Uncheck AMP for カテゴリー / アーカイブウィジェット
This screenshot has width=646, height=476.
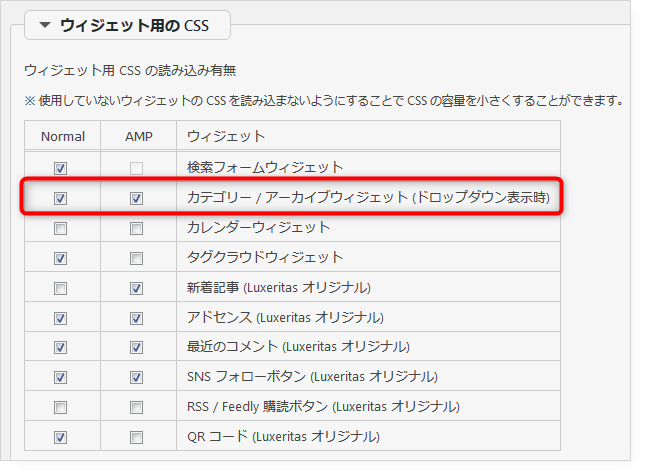[x=137, y=198]
